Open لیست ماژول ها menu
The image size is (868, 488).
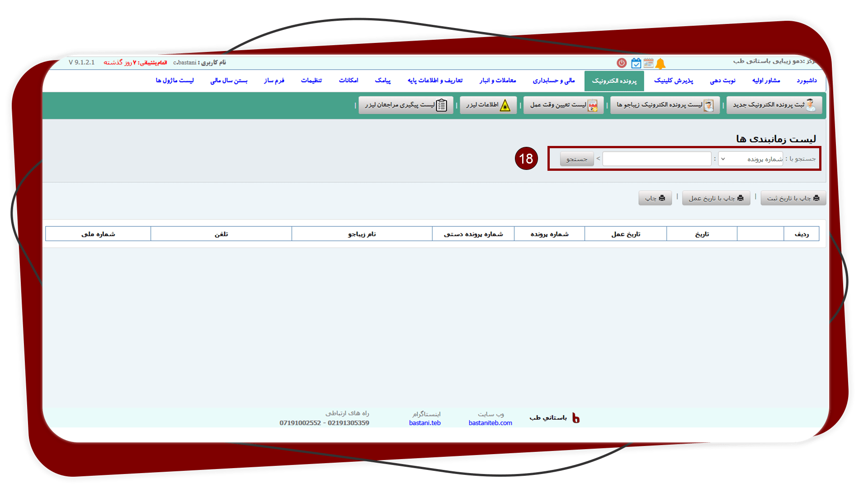click(x=175, y=80)
